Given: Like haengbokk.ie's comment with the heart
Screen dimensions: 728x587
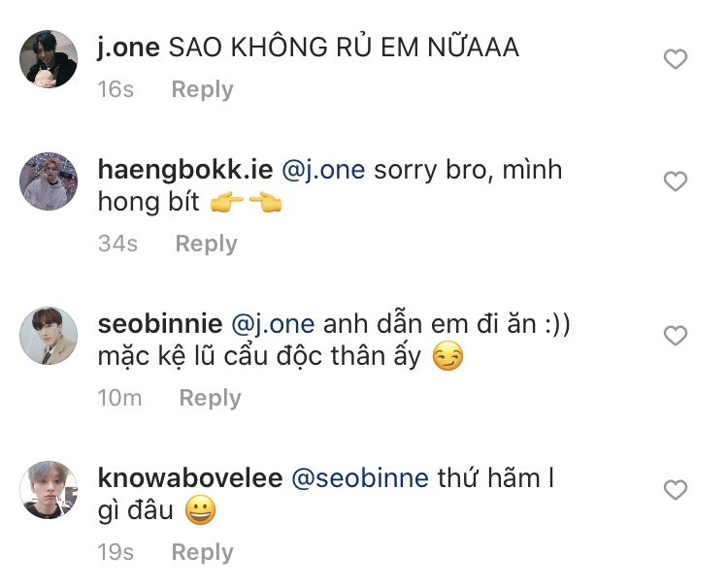Looking at the screenshot, I should (675, 181).
